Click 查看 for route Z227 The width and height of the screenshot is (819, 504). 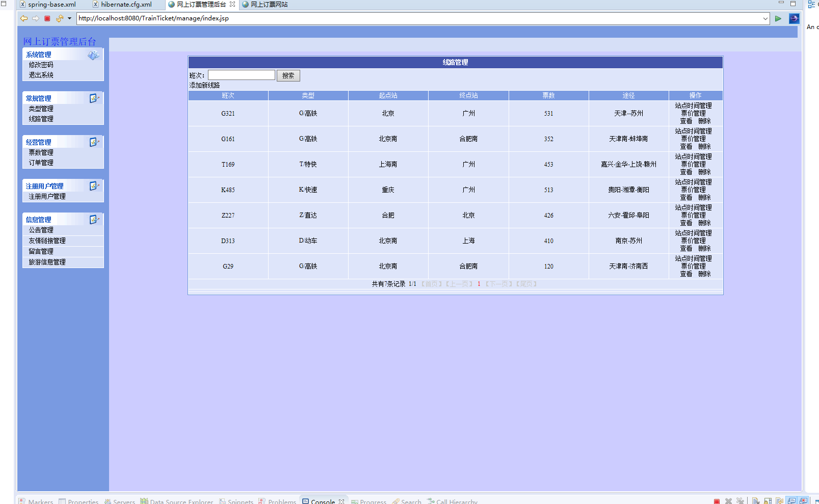point(686,223)
